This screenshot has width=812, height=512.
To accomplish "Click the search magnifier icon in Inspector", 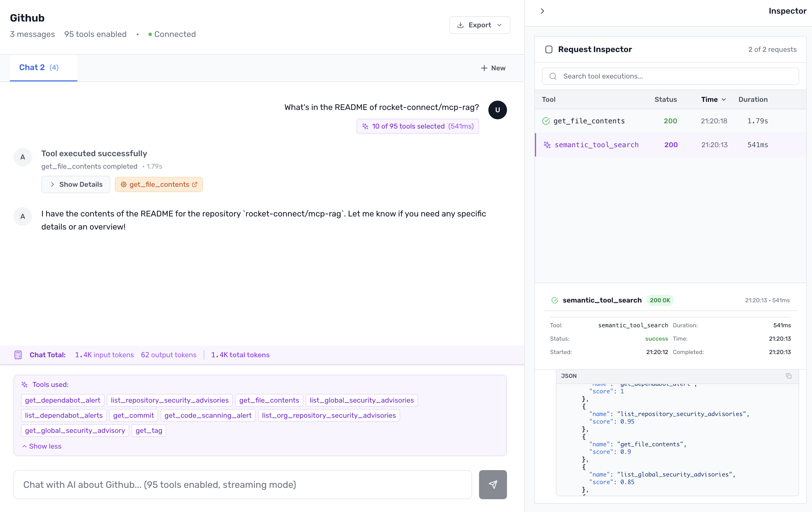I will click(553, 76).
